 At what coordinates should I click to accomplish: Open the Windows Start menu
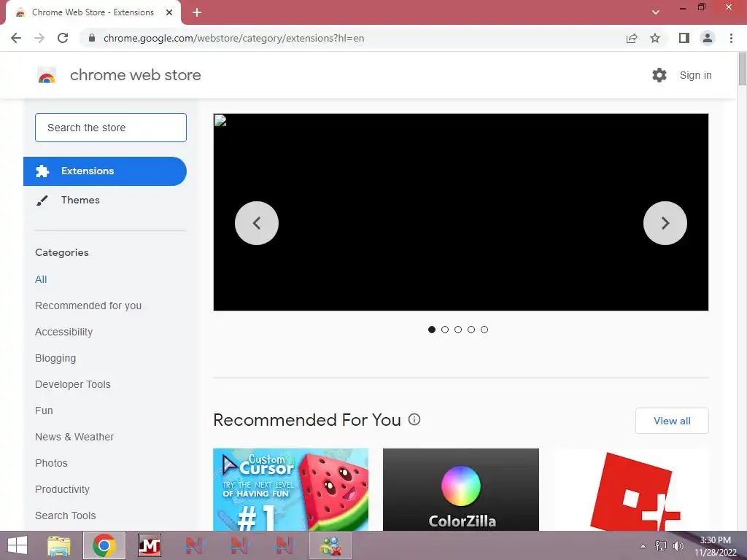18,545
